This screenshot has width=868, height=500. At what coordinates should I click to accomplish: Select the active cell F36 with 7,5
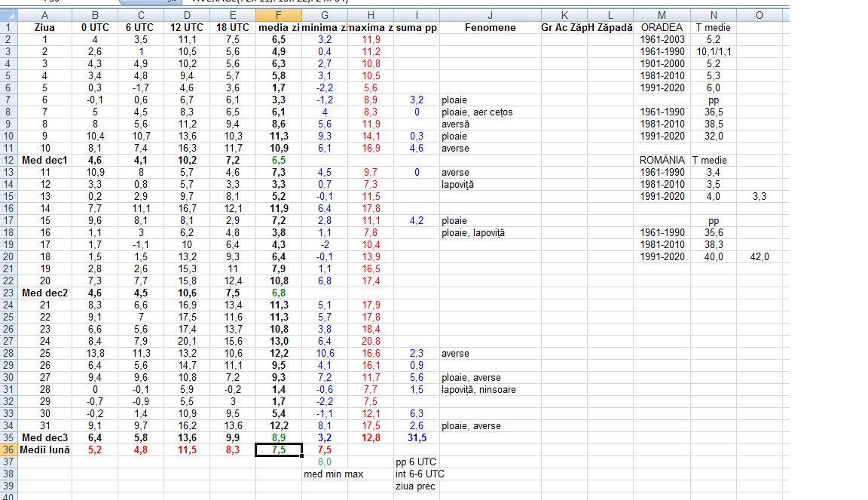click(x=279, y=449)
